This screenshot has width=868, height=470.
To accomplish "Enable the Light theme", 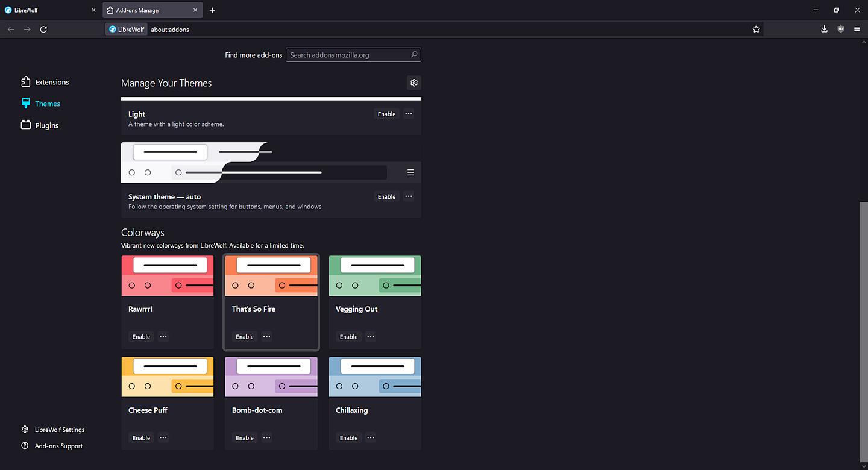I will tap(386, 114).
